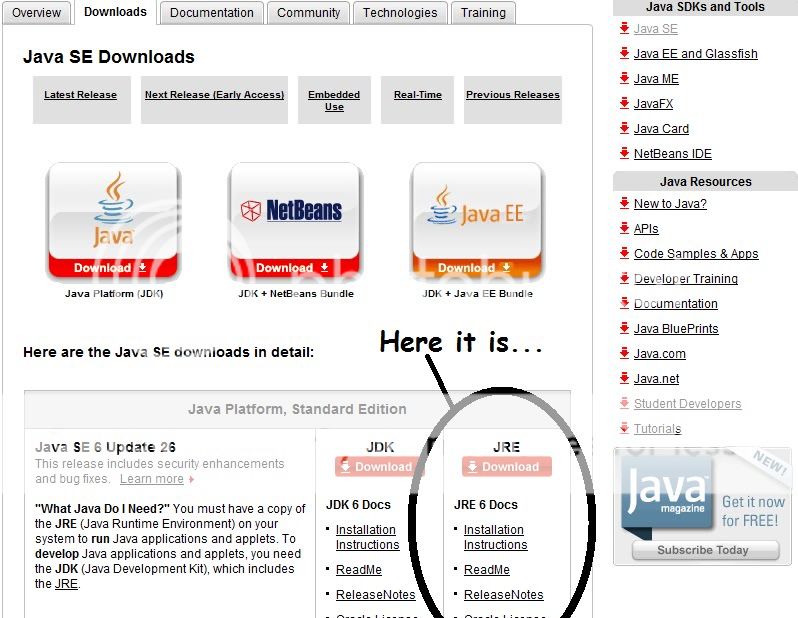
Task: Open the sidebar Documentation link
Action: (676, 304)
